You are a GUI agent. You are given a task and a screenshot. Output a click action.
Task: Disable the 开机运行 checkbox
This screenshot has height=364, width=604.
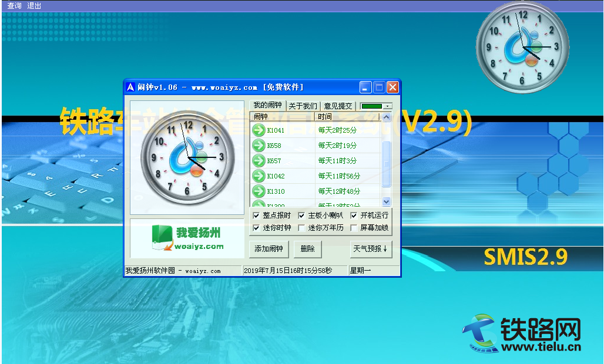click(354, 215)
